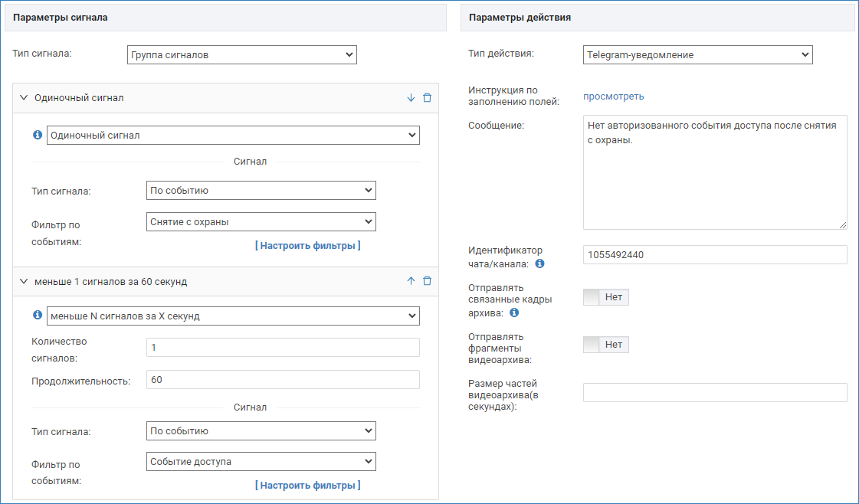Toggle Отправлять связанные кадры архива switch
Screen dimensions: 859x504
(x=606, y=297)
